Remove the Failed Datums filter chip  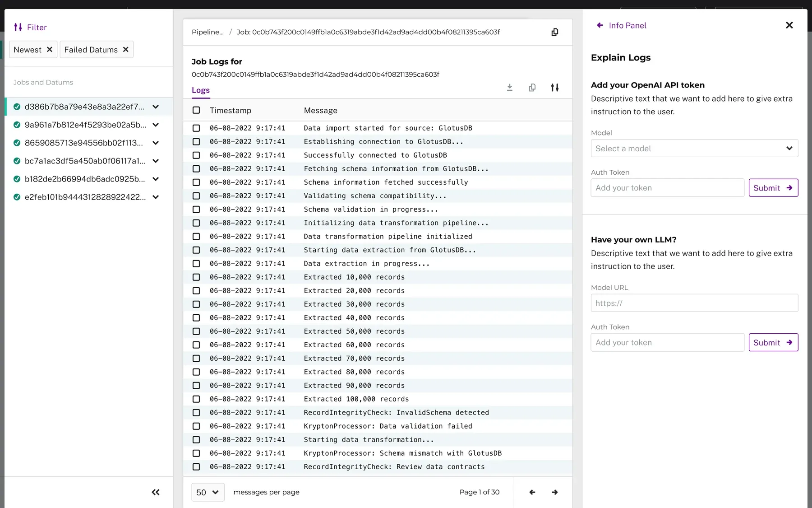click(x=126, y=50)
